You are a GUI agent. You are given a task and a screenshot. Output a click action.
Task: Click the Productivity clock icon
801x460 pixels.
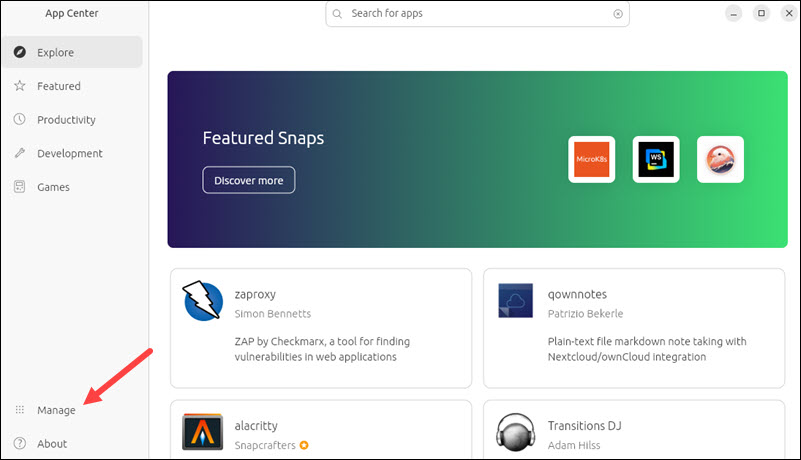click(x=19, y=119)
